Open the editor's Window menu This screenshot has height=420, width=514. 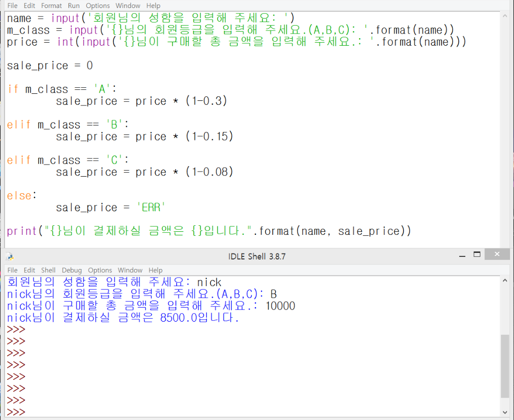[x=128, y=6]
